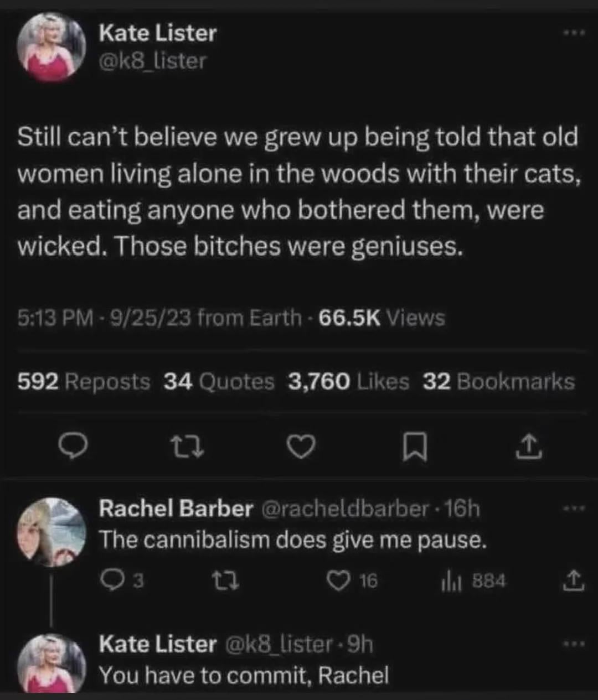
Task: View the 3,760 Likes list
Action: 349,382
